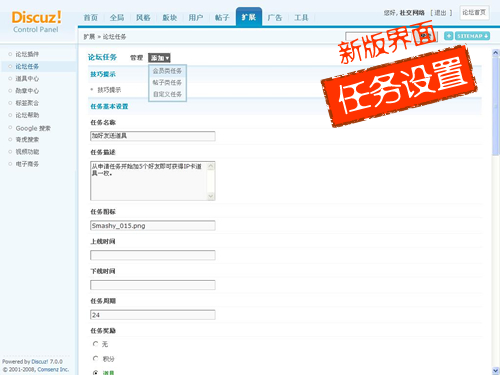The image size is (500, 375).
Task: Open 勋章中心 in the sidebar
Action: 27,91
